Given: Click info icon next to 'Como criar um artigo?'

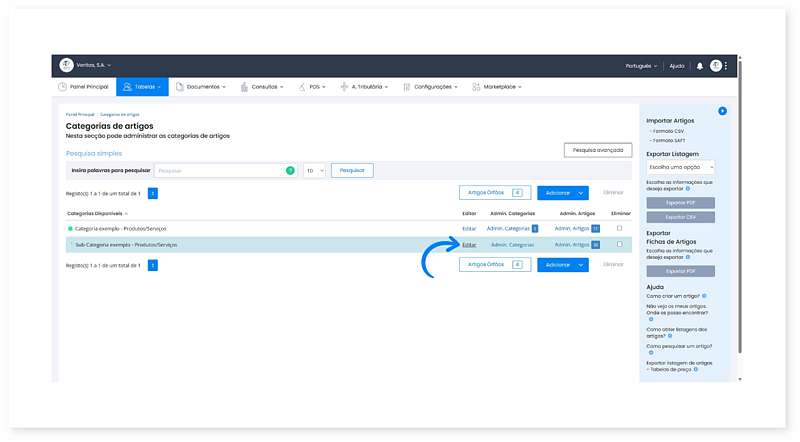Looking at the screenshot, I should (704, 297).
